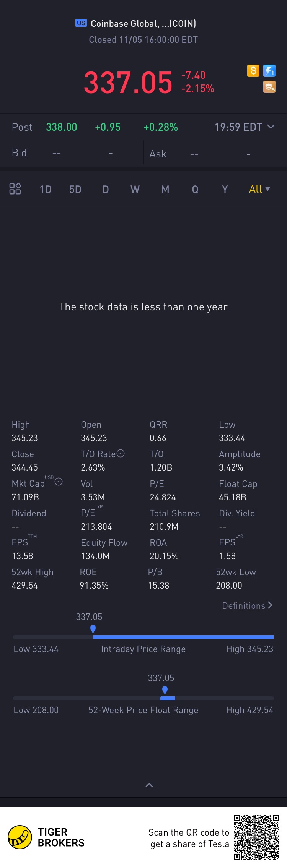Collapse the stats panel with up chevron
Image resolution: width=287 pixels, height=868 pixels.
click(x=149, y=785)
